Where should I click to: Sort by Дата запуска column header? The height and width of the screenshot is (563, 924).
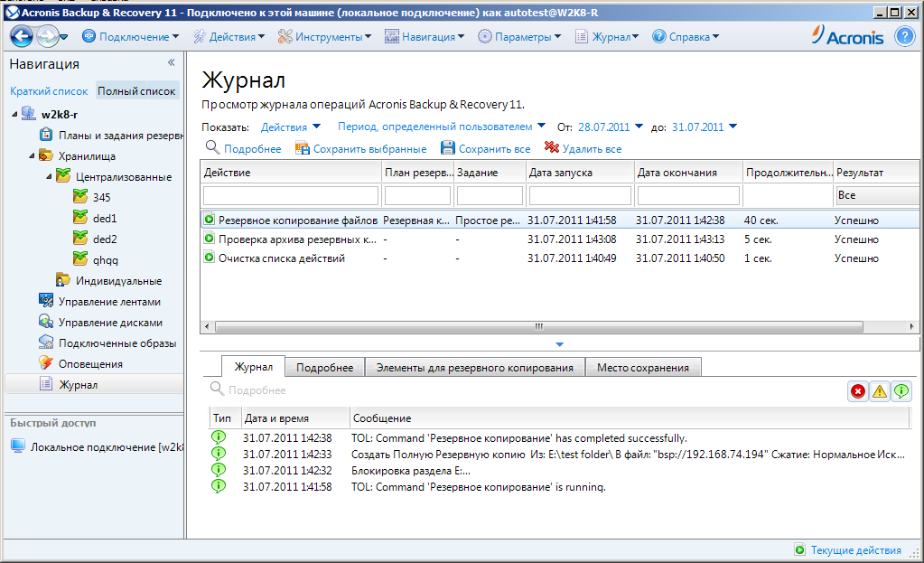point(580,172)
